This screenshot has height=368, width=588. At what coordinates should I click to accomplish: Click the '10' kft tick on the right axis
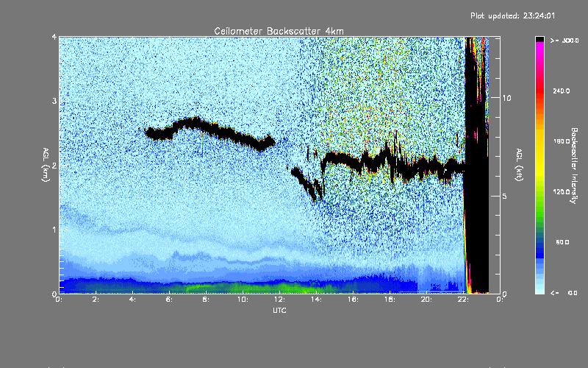(506, 98)
